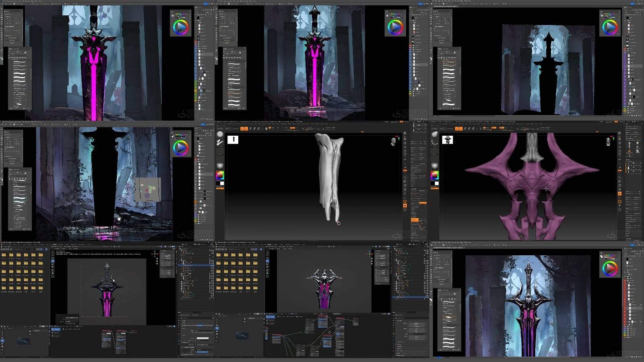Image resolution: width=644 pixels, height=362 pixels.
Task: Select highlighted outliner row in bottom-middle Blender window
Action: (x=411, y=297)
